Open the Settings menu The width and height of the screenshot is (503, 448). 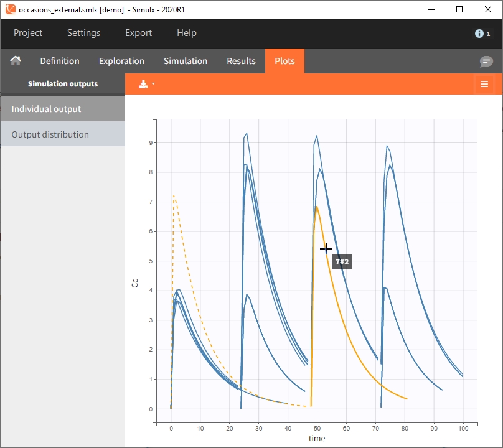(x=83, y=33)
